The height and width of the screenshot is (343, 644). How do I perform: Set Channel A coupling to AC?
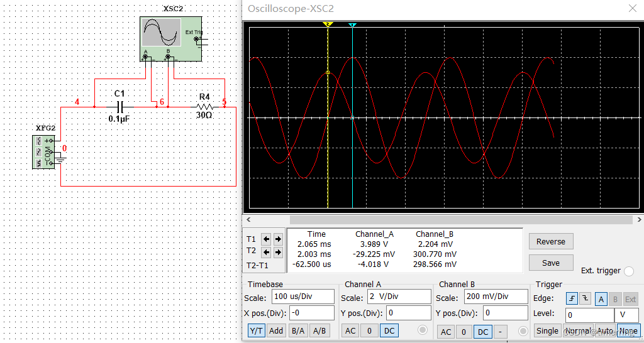tap(350, 330)
